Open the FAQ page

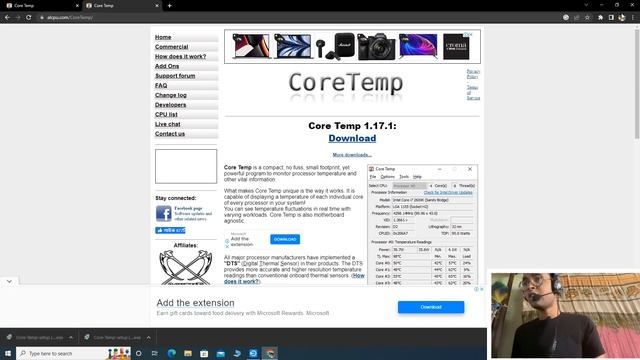[161, 85]
